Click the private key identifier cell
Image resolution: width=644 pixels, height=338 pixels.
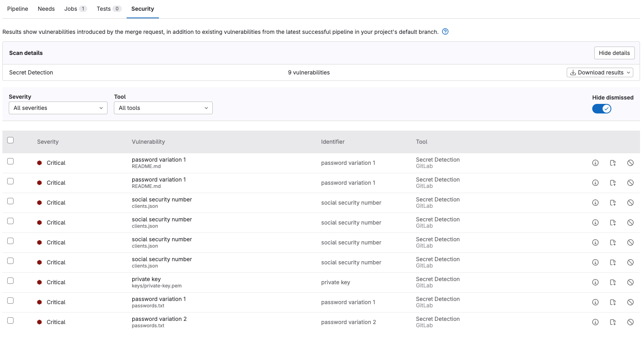pos(336,282)
